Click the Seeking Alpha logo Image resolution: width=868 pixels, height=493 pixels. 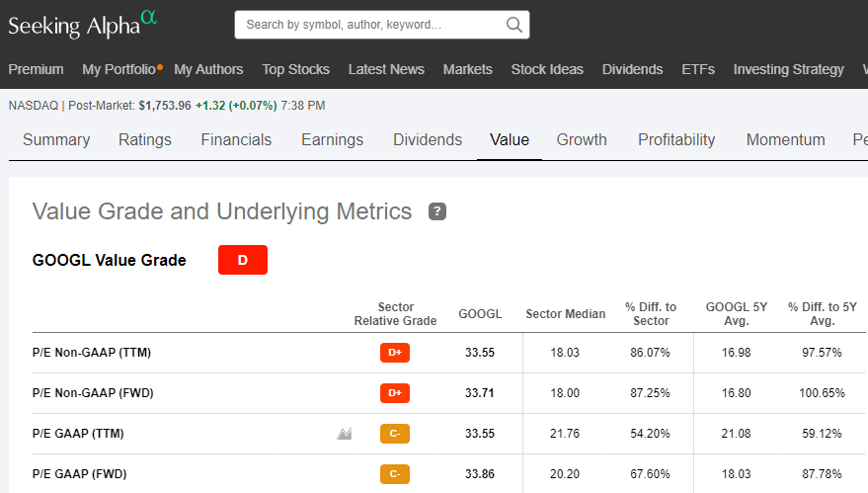click(83, 25)
